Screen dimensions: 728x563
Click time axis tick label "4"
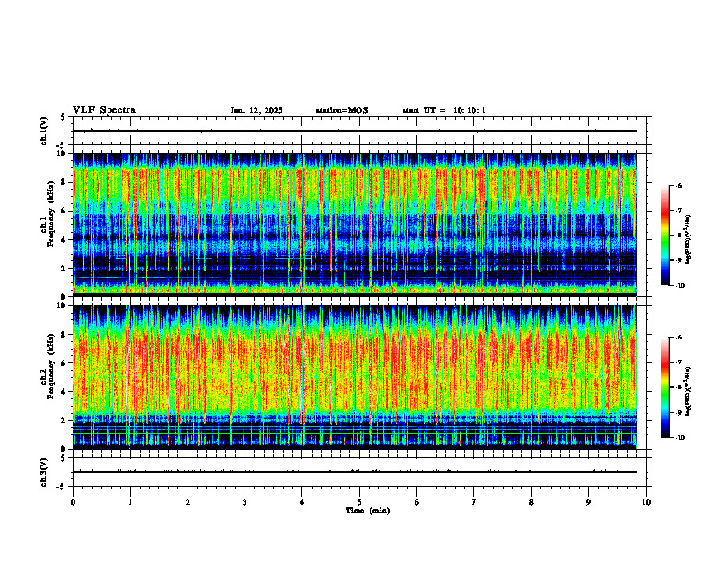(x=302, y=502)
